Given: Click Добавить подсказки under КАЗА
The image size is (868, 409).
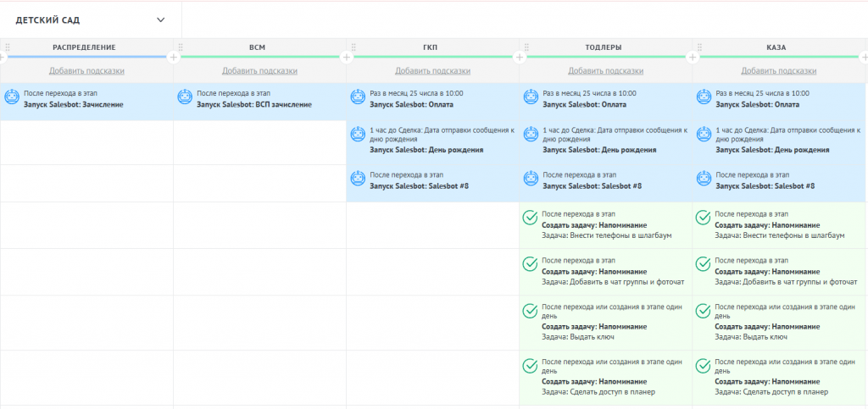Looking at the screenshot, I should (x=779, y=71).
